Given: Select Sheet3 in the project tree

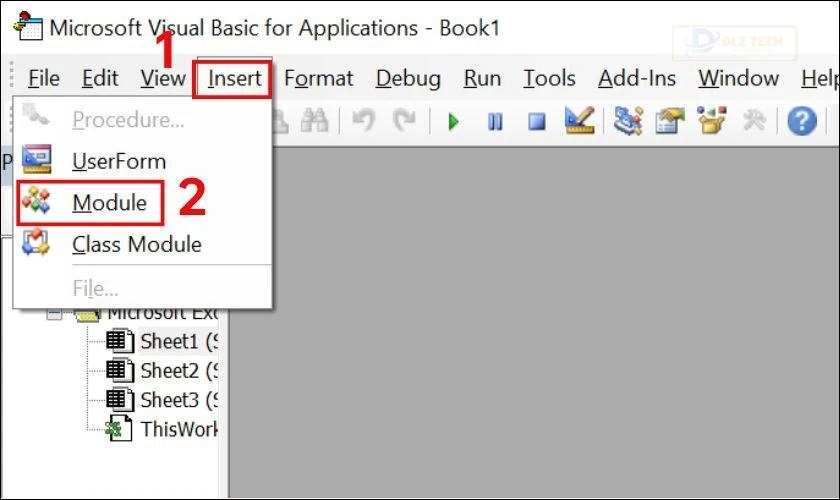Looking at the screenshot, I should 178,400.
